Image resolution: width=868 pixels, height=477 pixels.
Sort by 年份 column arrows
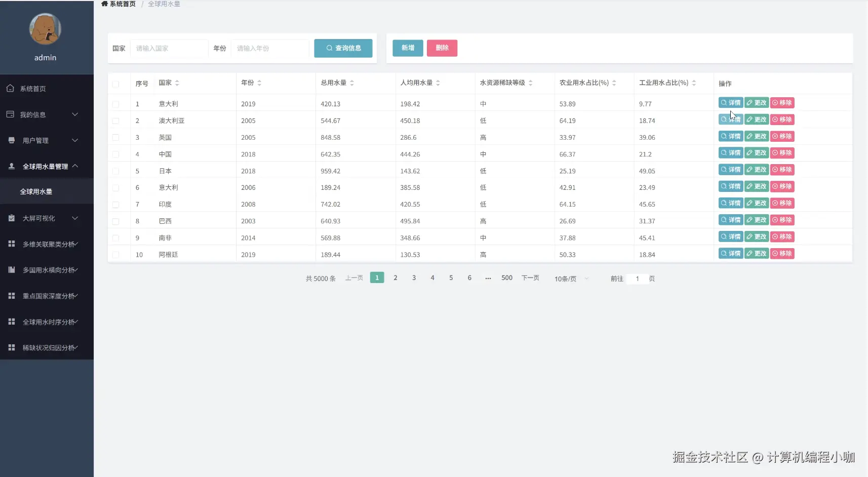(x=259, y=83)
